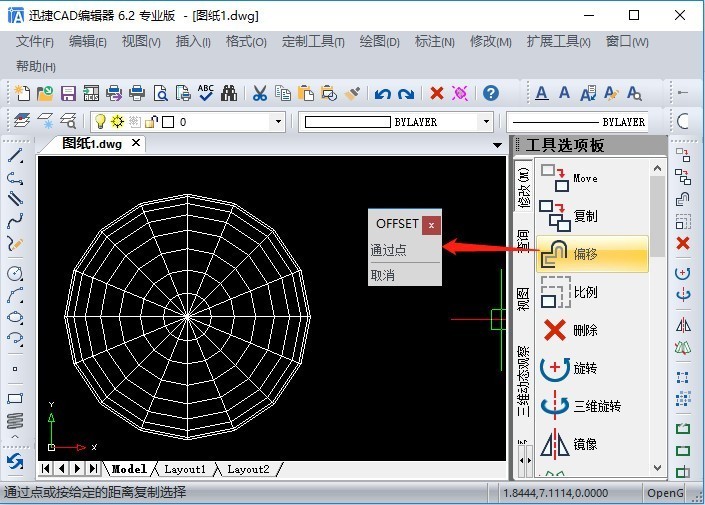Open the 视图 palette tab
This screenshot has width=705, height=505.
coord(523,299)
